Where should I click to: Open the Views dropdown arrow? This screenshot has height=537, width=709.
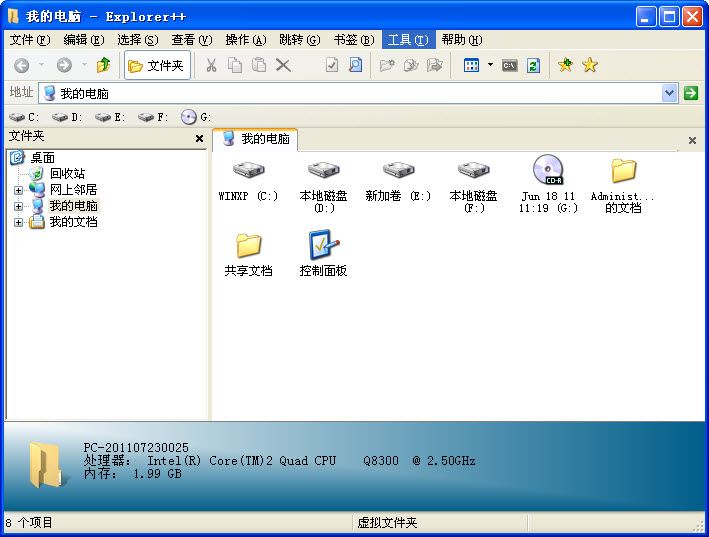tap(491, 66)
